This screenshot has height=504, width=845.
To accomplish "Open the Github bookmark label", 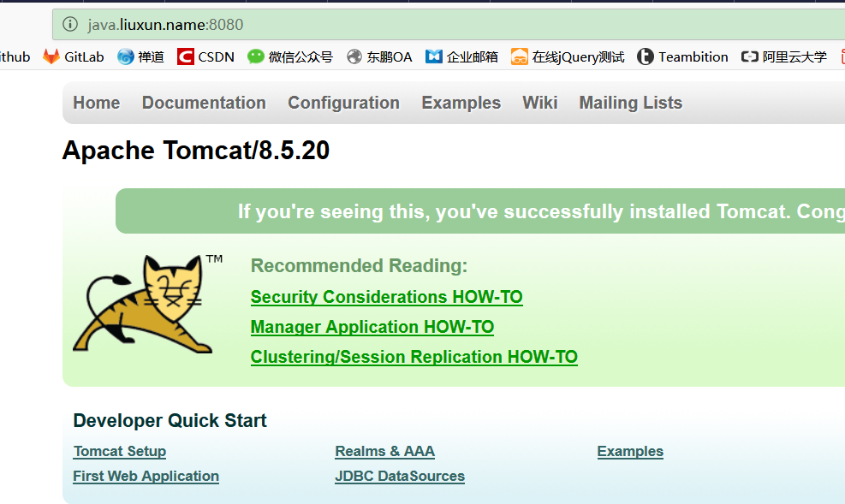I will (15, 56).
